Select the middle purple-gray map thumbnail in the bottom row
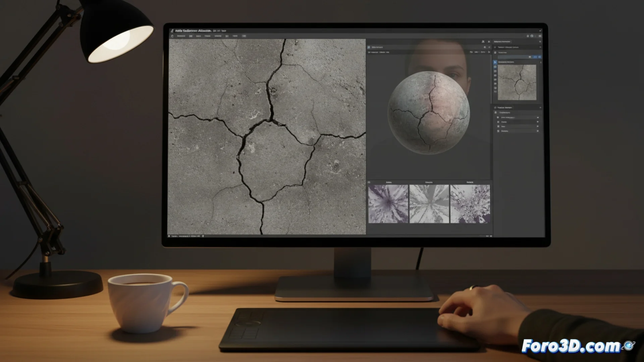Viewport: 644px width, 362px height. (x=429, y=204)
